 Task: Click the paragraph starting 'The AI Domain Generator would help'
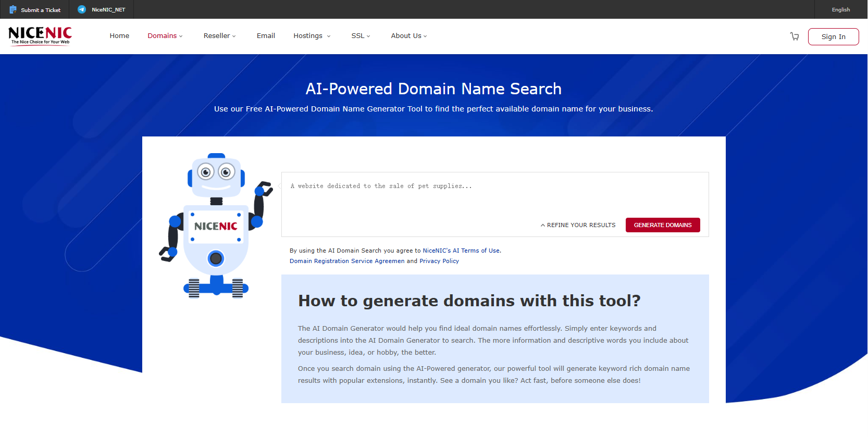coord(493,340)
